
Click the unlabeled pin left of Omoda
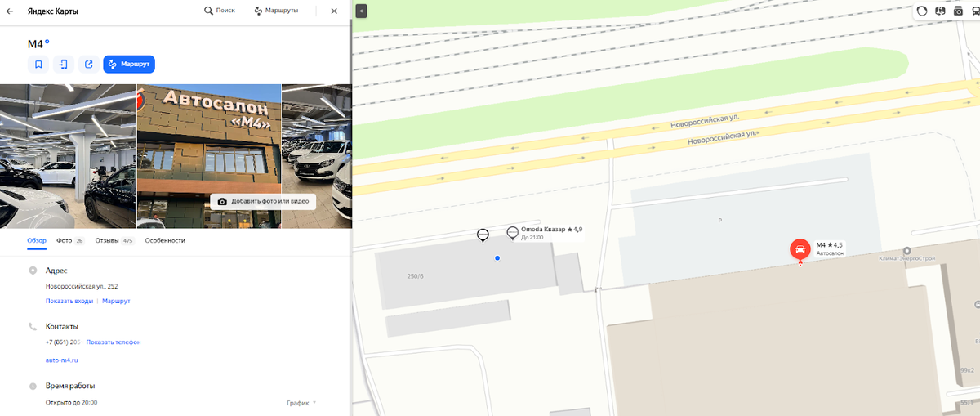(483, 235)
